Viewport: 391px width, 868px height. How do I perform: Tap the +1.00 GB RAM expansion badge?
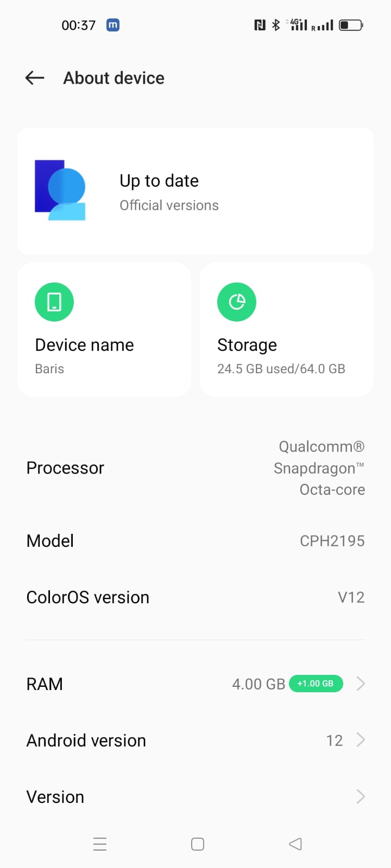pos(316,684)
